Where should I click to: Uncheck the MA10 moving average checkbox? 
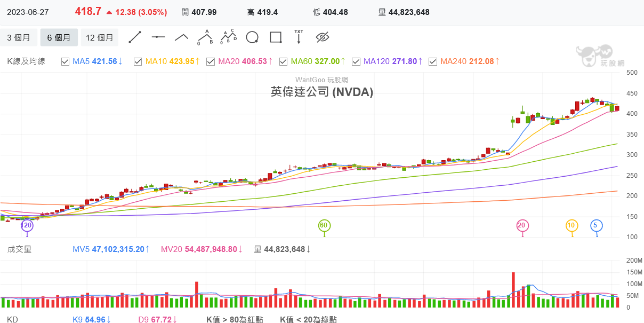point(138,61)
